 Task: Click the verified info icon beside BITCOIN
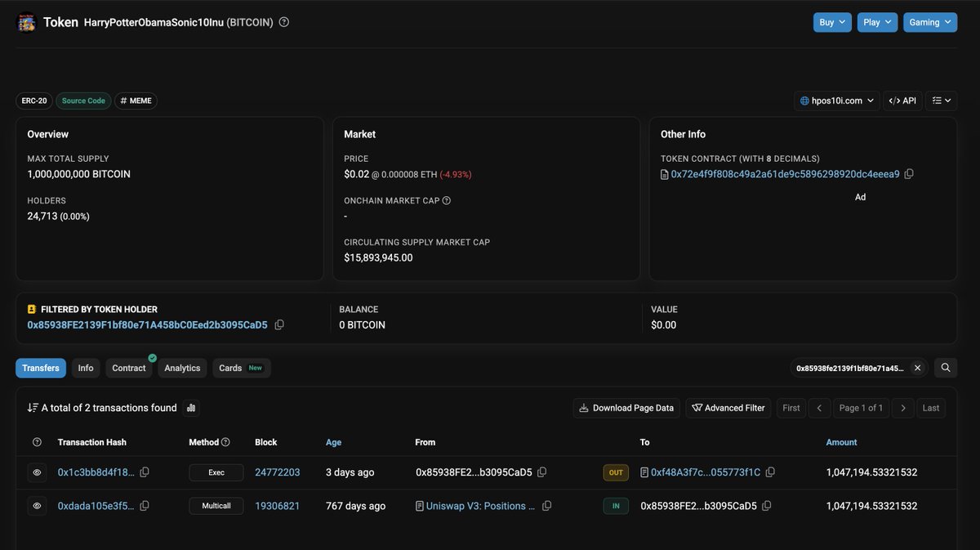(284, 22)
